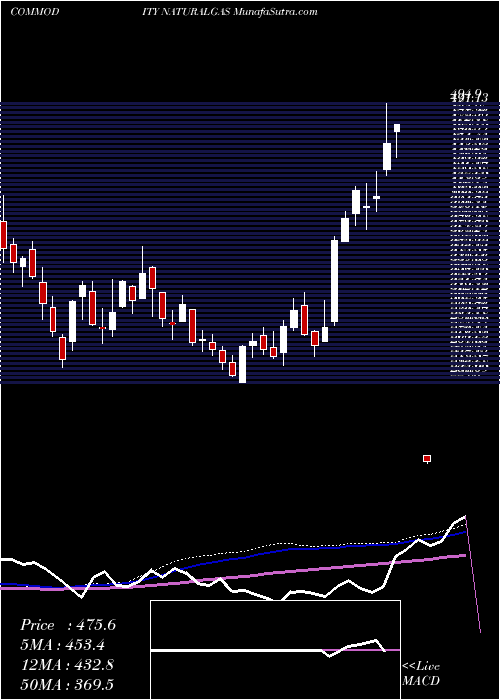Click inside the MACD inset chart box
The height and width of the screenshot is (700, 500).
click(275, 650)
